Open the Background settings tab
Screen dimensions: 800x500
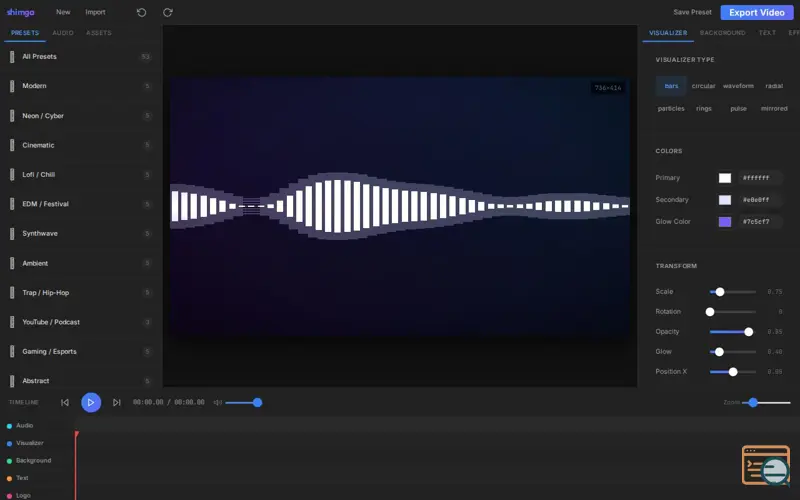722,33
